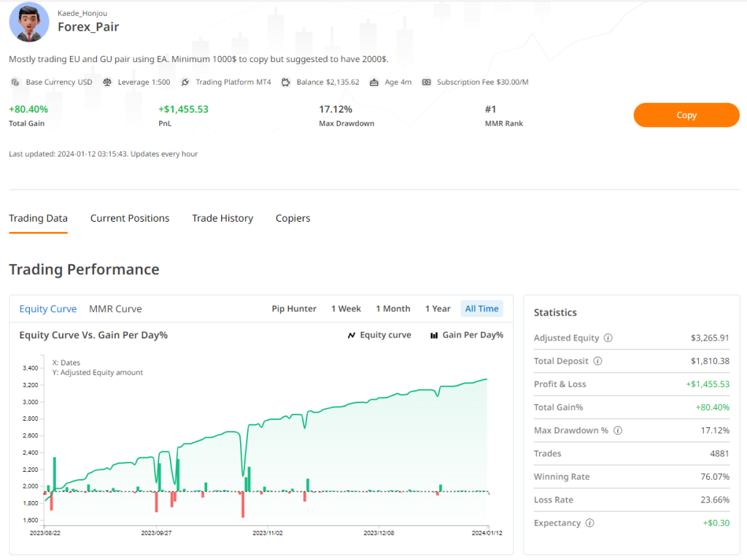The height and width of the screenshot is (560, 747).
Task: Select the 1 Month time range
Action: pos(393,308)
